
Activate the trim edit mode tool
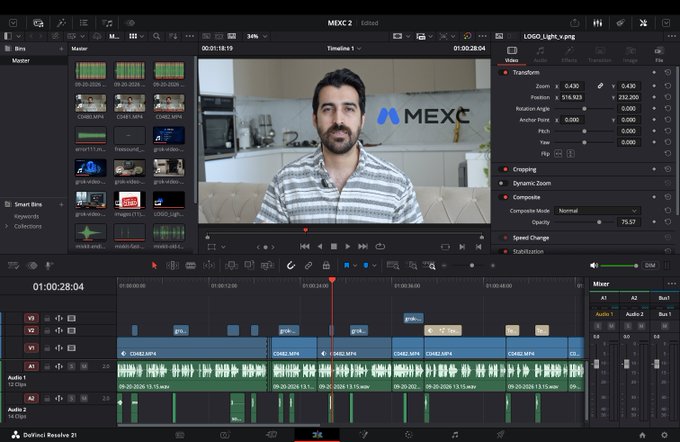click(x=172, y=265)
